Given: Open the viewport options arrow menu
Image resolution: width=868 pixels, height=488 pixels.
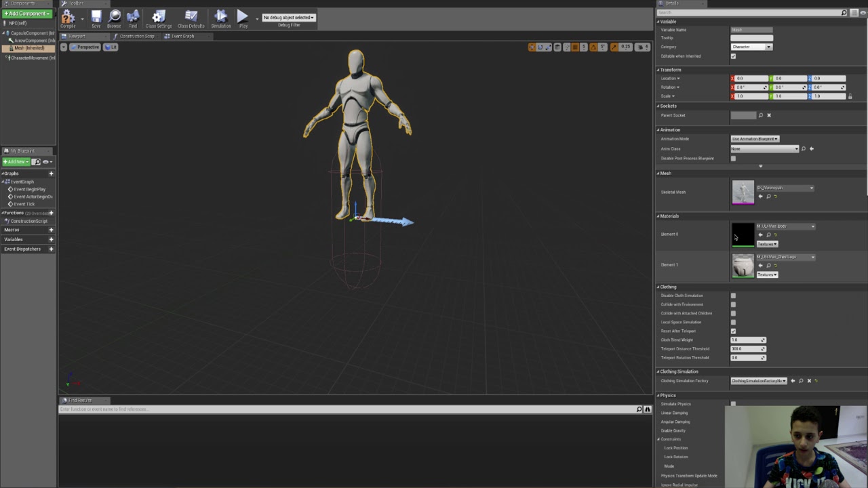Looking at the screenshot, I should pos(64,47).
